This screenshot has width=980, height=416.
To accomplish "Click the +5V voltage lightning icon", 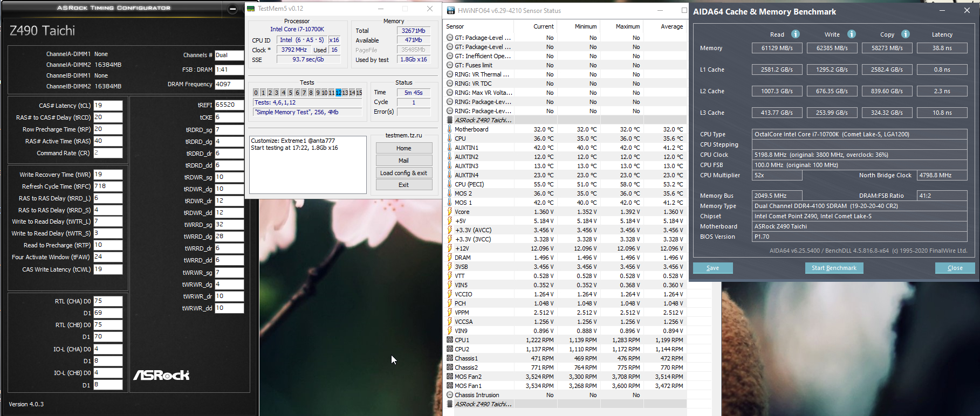I will click(x=450, y=221).
